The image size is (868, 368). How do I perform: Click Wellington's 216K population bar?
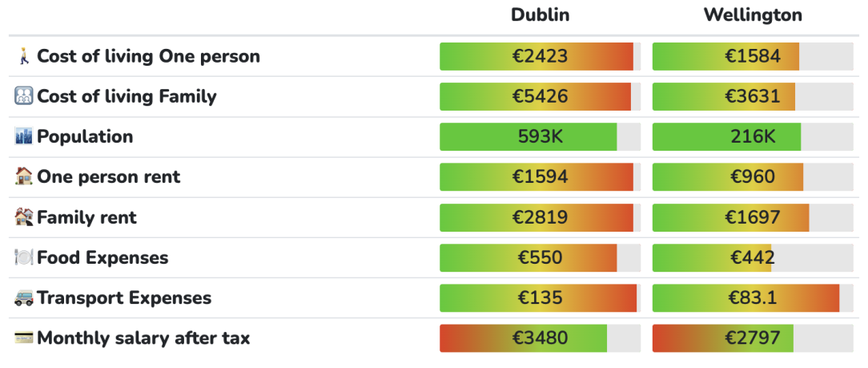[x=753, y=137]
